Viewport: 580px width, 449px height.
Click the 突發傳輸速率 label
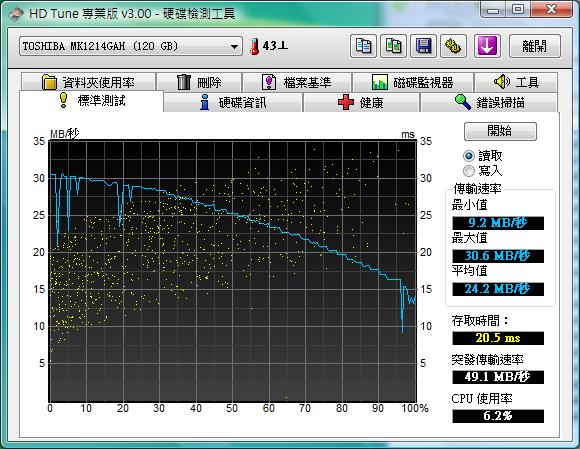(x=487, y=359)
